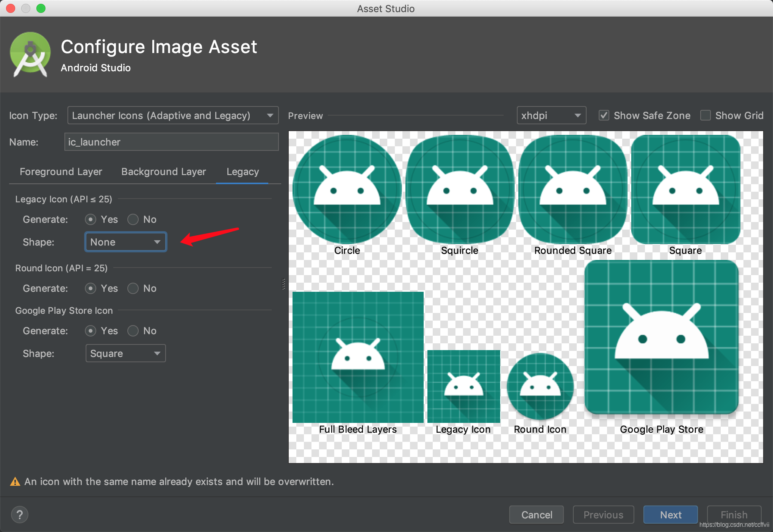Viewport: 773px width, 532px height.
Task: Choose No for Round Icon generation
Action: pyautogui.click(x=133, y=288)
